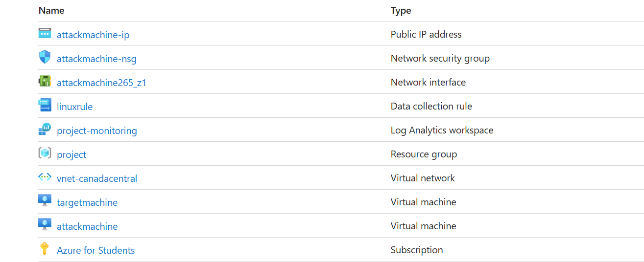Open the Azure for Students subscription link
Screen dimensions: 644x262
[95, 250]
